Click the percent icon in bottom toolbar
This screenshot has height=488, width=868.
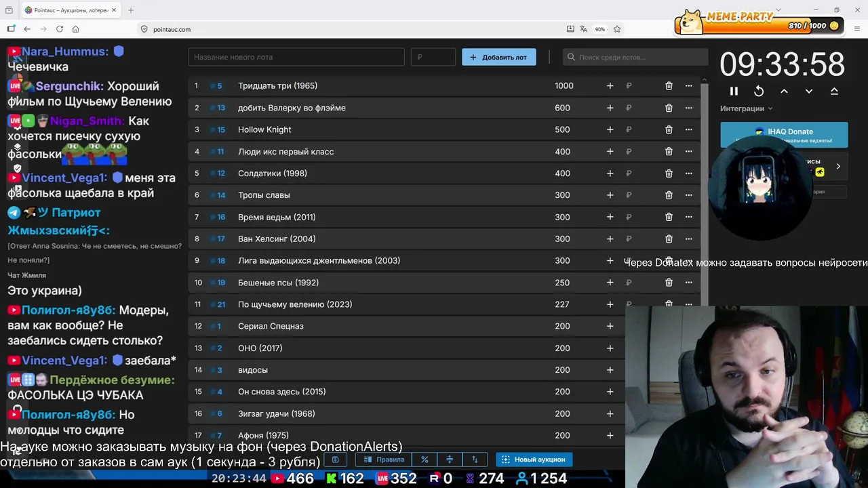coord(425,460)
